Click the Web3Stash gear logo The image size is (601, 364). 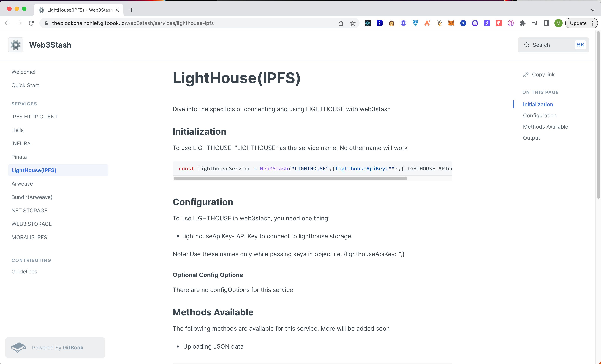click(16, 45)
